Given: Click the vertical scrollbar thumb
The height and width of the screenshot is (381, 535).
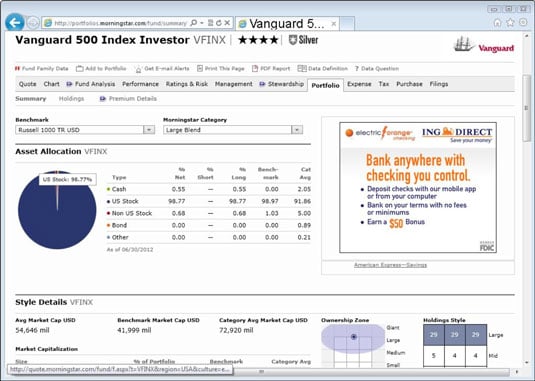Looking at the screenshot, I should tap(526, 108).
